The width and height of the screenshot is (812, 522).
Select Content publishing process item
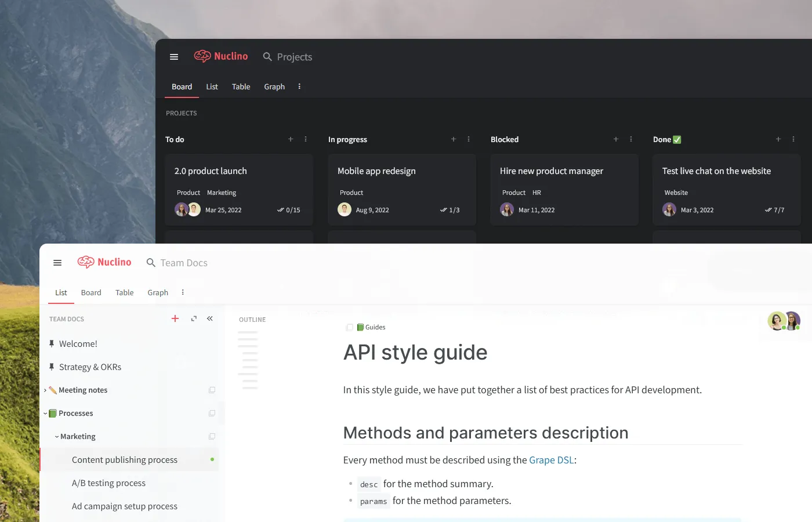point(129,459)
